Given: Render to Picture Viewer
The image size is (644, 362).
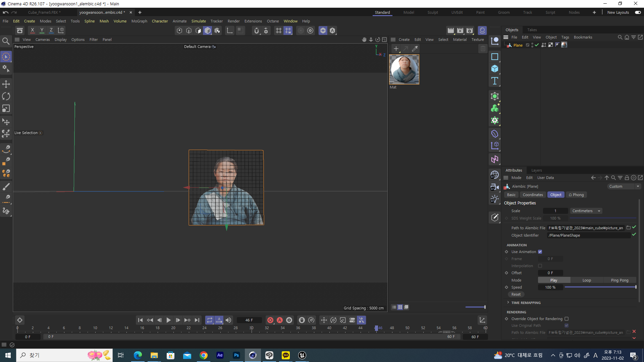Looking at the screenshot, I should tap(460, 31).
